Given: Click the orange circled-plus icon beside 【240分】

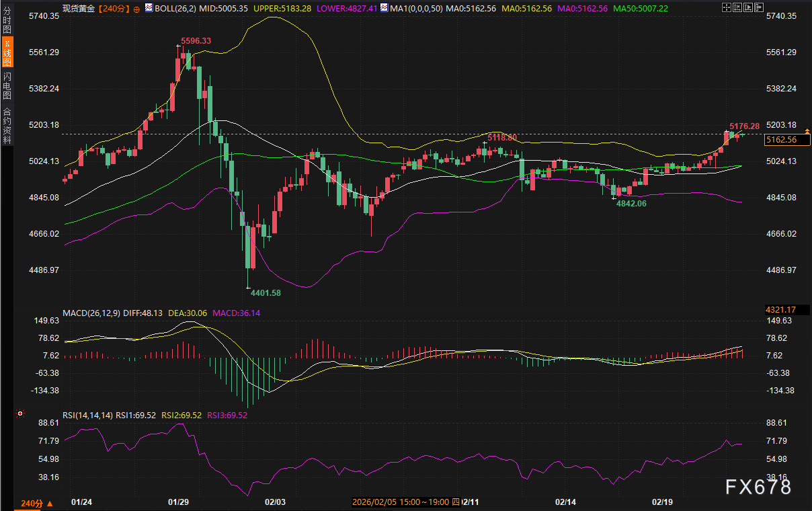Looking at the screenshot, I should pyautogui.click(x=137, y=9).
